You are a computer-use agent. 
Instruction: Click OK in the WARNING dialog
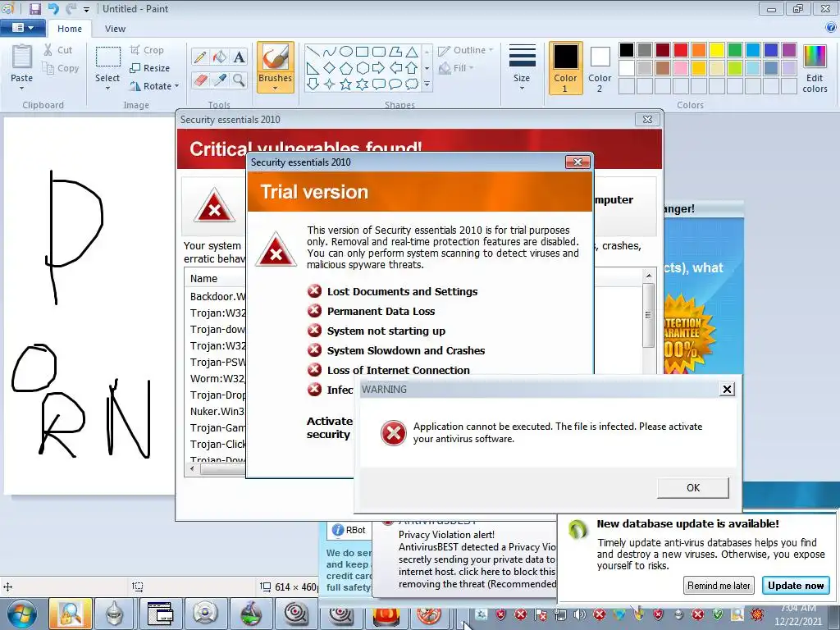[693, 487]
